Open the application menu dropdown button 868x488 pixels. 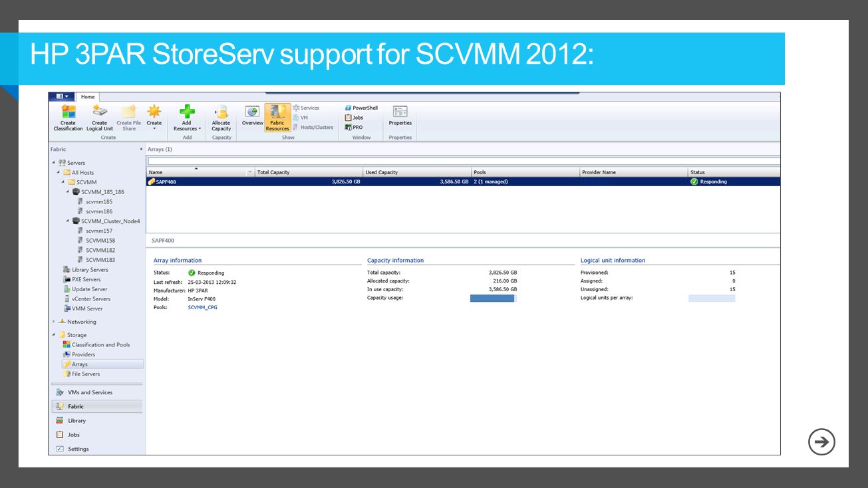pyautogui.click(x=62, y=97)
